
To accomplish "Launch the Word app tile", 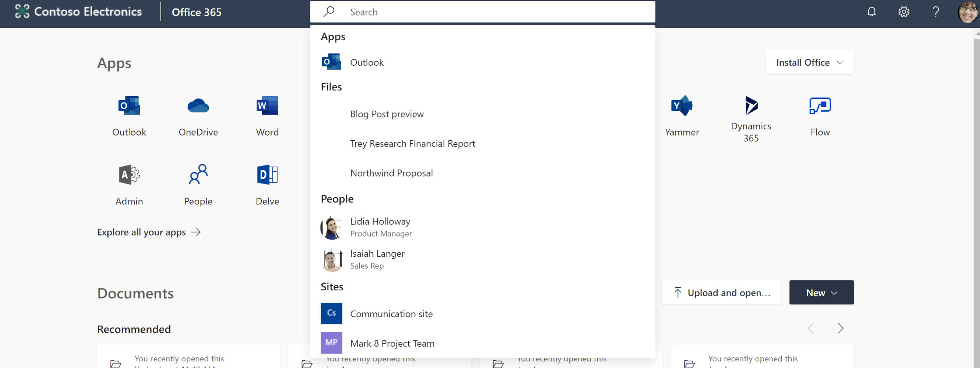I will 267,116.
